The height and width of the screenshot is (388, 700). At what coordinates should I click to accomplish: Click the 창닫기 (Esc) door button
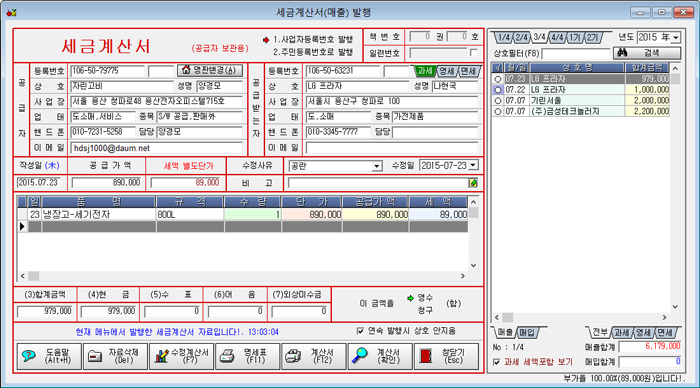point(446,356)
